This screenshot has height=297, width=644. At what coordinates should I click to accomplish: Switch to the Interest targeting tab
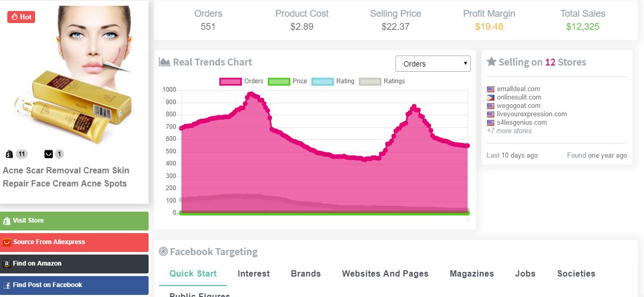[254, 273]
